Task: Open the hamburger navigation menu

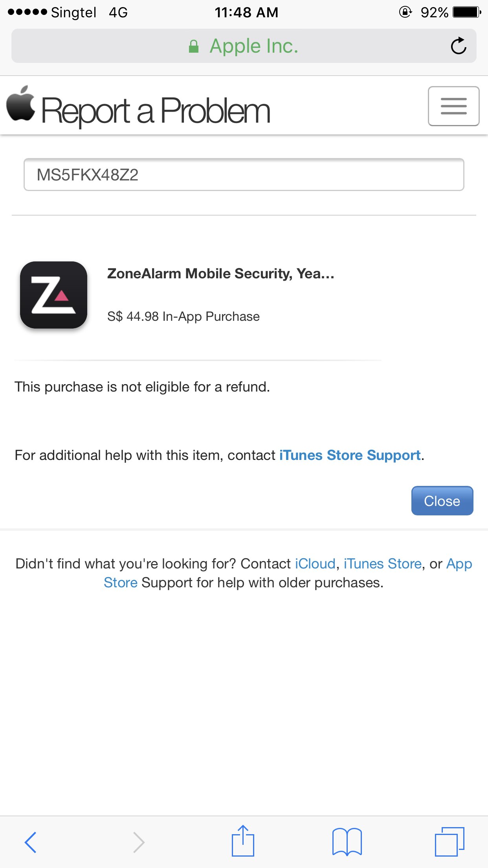Action: click(453, 106)
